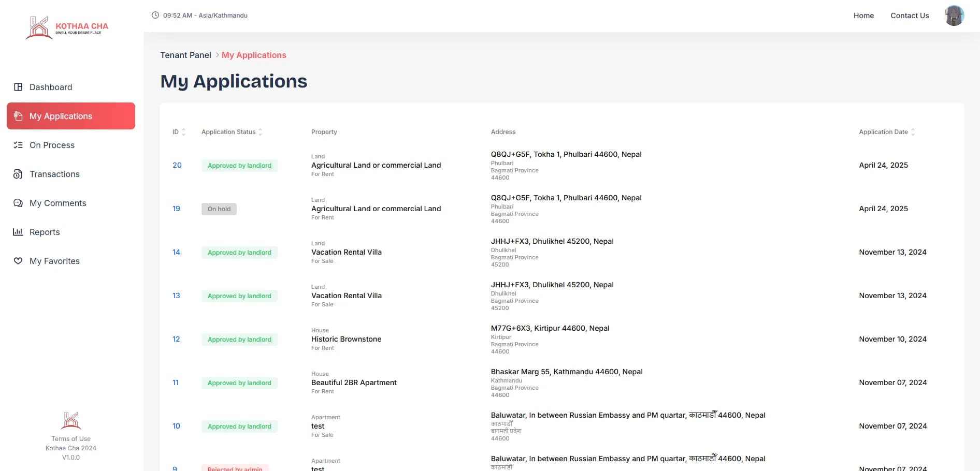Open application ID 19
This screenshot has width=980, height=471.
tap(176, 209)
